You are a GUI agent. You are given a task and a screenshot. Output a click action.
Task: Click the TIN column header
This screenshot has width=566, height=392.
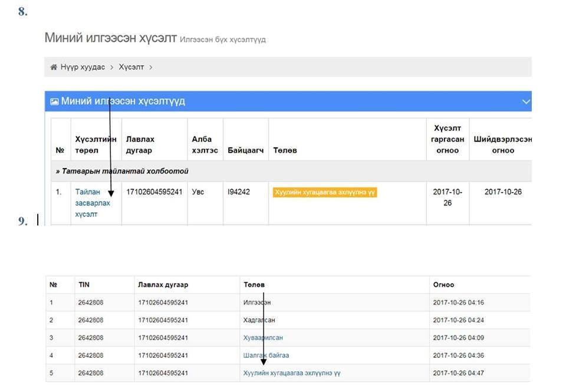[x=84, y=285]
